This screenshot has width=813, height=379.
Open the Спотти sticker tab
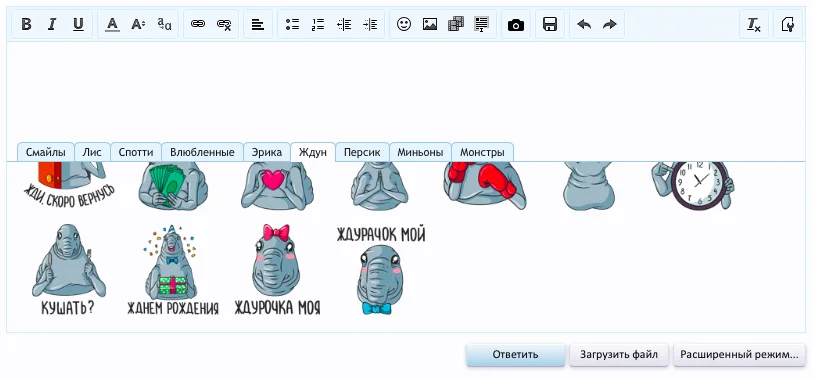pos(136,152)
